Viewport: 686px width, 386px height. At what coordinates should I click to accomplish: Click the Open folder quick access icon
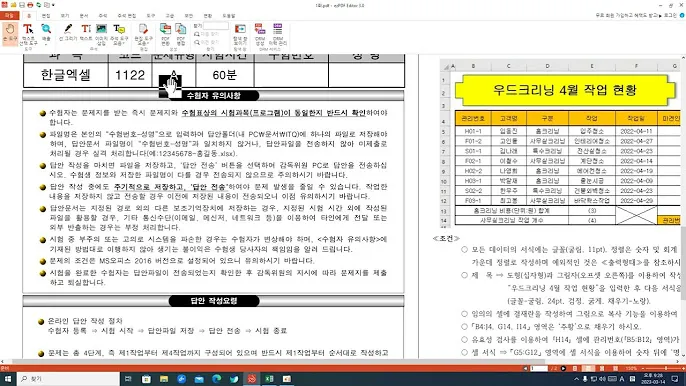[14, 5]
